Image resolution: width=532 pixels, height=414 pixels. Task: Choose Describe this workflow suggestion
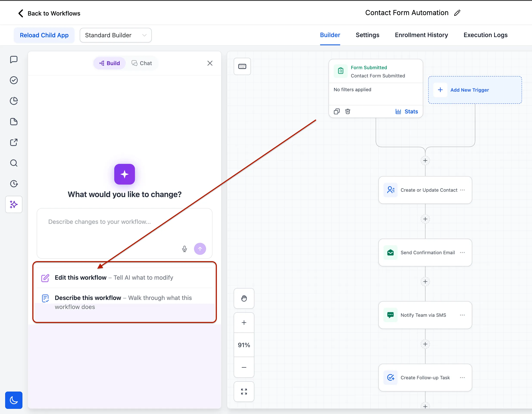point(124,302)
